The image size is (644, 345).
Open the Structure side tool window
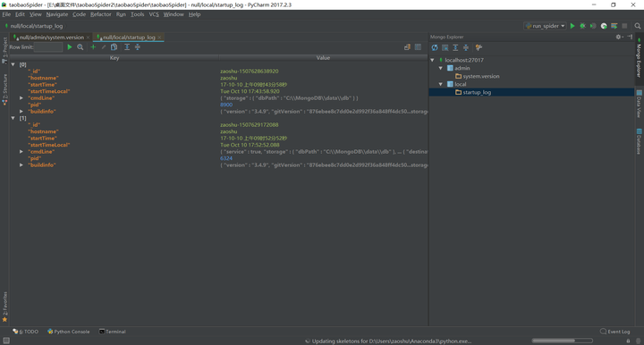click(4, 89)
